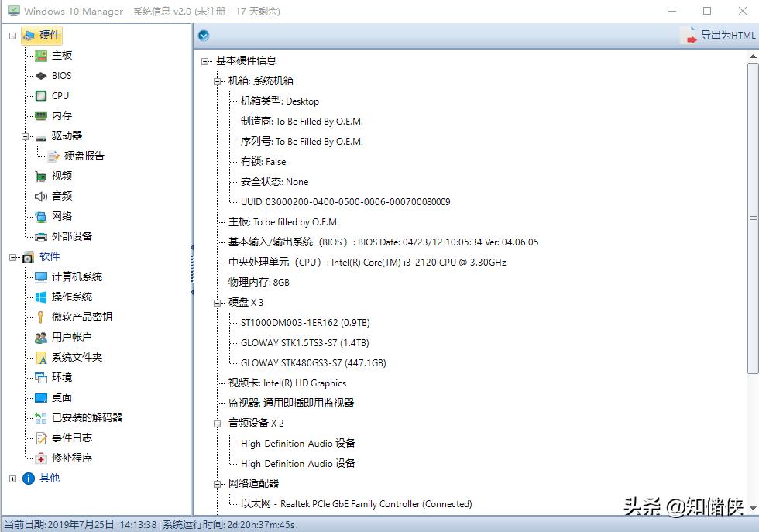Click the blue info icon above the panel
The image size is (759, 532).
[x=203, y=35]
